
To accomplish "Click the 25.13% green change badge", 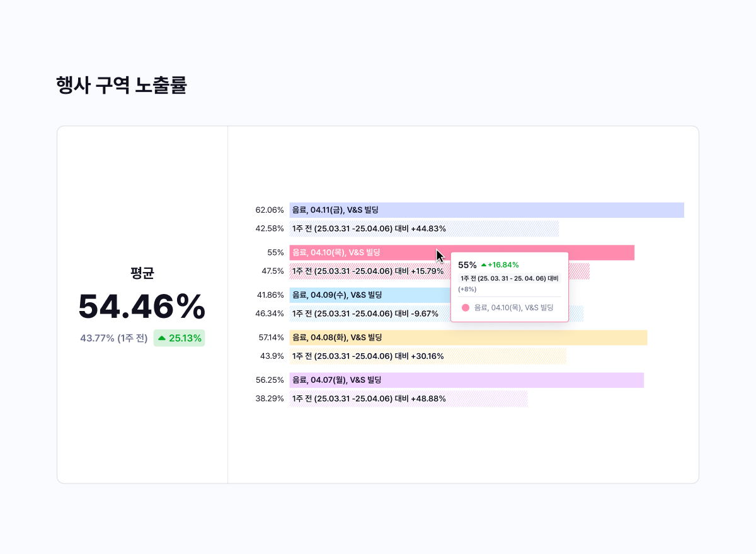I will tap(180, 338).
